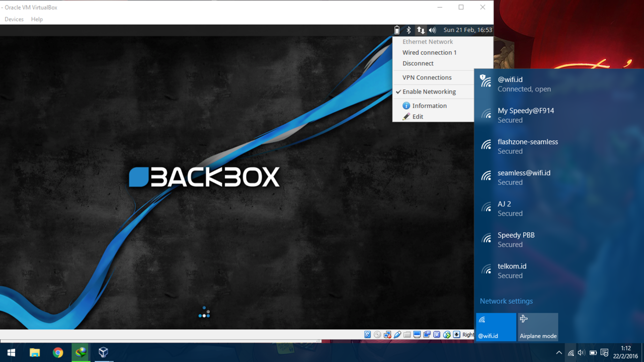Minimize the VirtualBox window
Image resolution: width=644 pixels, height=362 pixels.
click(x=440, y=7)
